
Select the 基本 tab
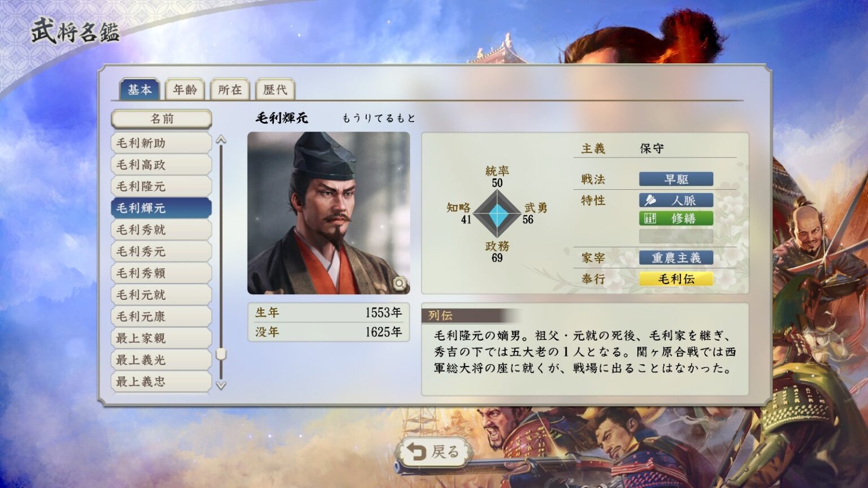pos(140,90)
